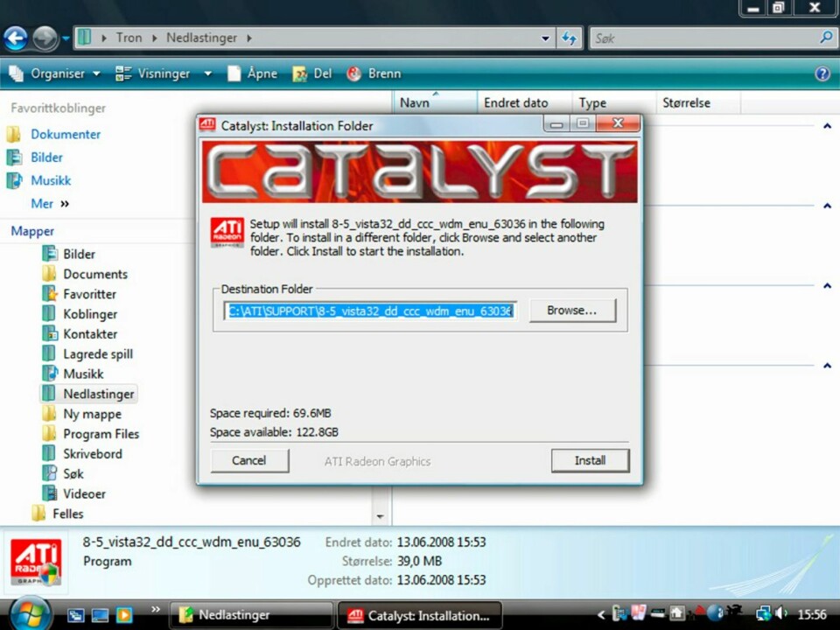
Task: Click the first Quick Launch icon beside Start
Action: (75, 615)
